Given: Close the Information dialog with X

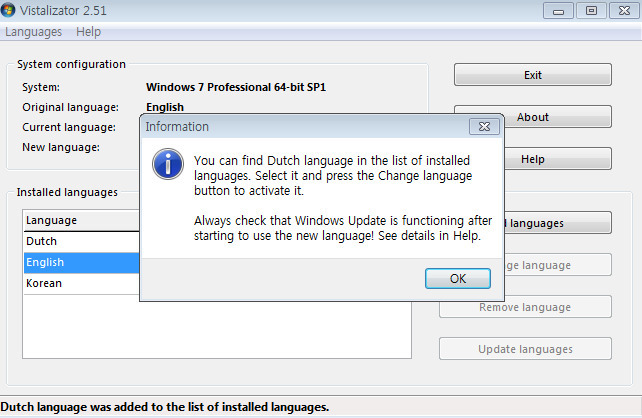Looking at the screenshot, I should [484, 127].
